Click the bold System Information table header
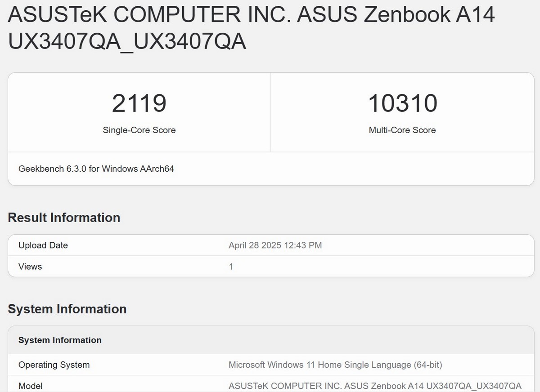 tap(60, 340)
